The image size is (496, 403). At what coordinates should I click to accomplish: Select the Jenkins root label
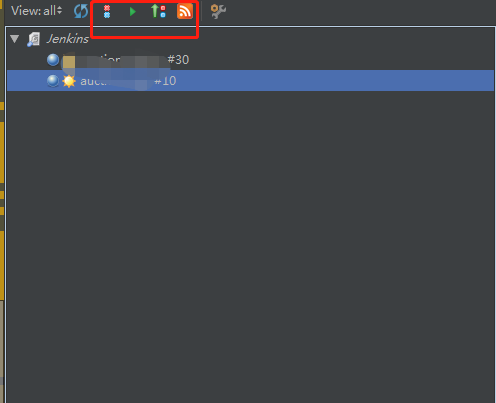(x=68, y=39)
